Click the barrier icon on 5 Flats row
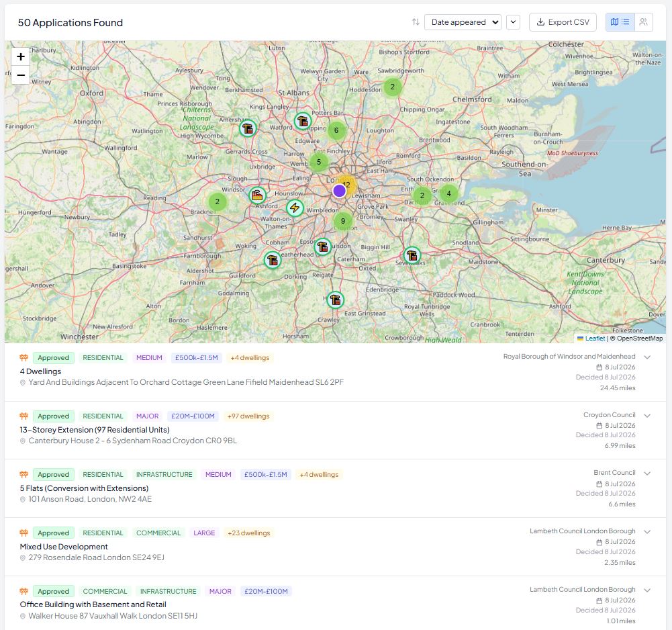 (x=23, y=474)
